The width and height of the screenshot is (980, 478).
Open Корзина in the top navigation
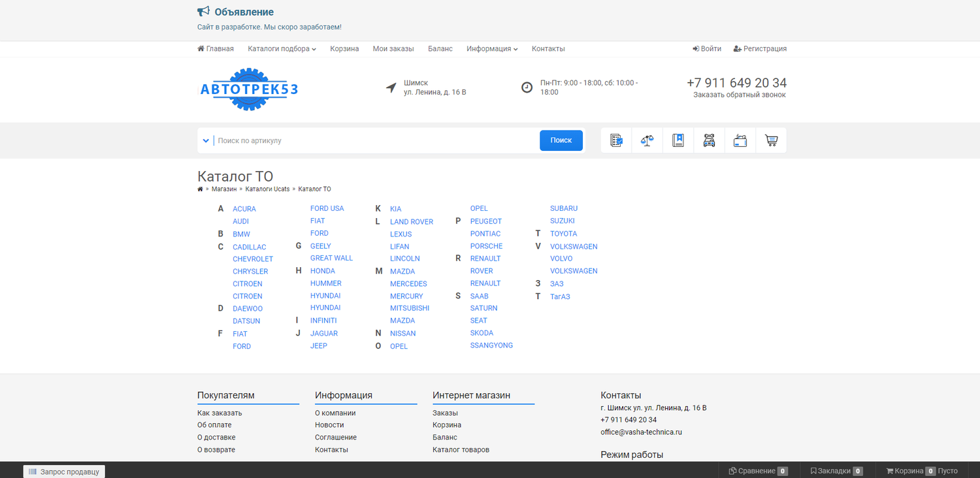tap(344, 49)
